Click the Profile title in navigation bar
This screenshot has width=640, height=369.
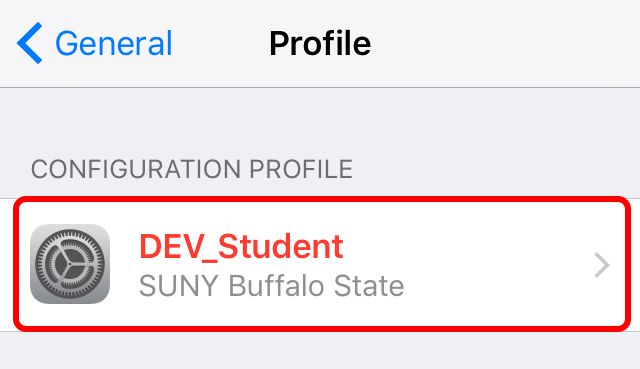(x=320, y=43)
